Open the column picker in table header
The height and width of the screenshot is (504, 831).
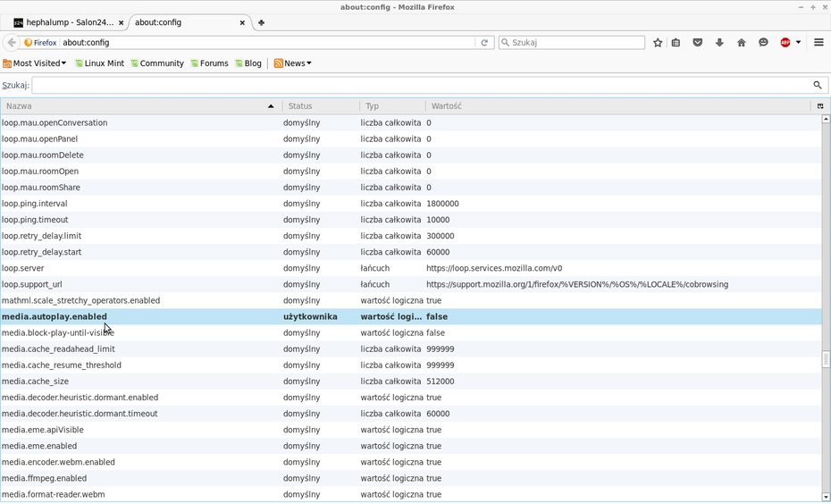pos(819,106)
